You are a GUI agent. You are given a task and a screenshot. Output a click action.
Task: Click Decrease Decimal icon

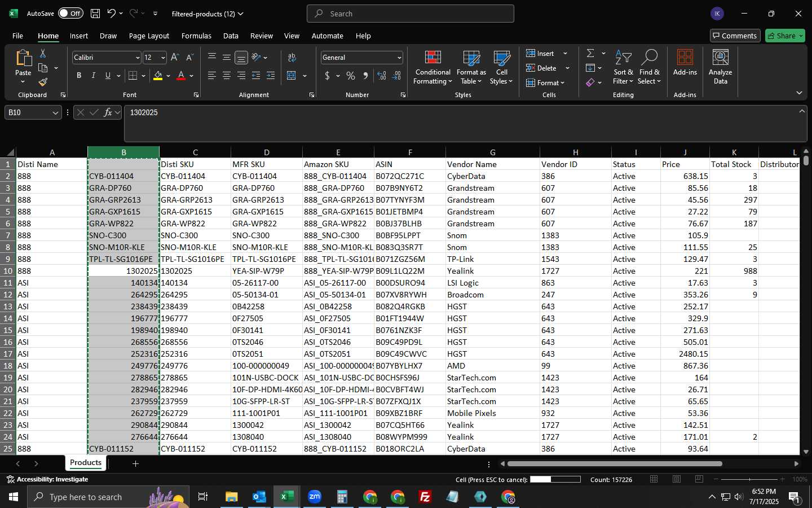(x=396, y=76)
